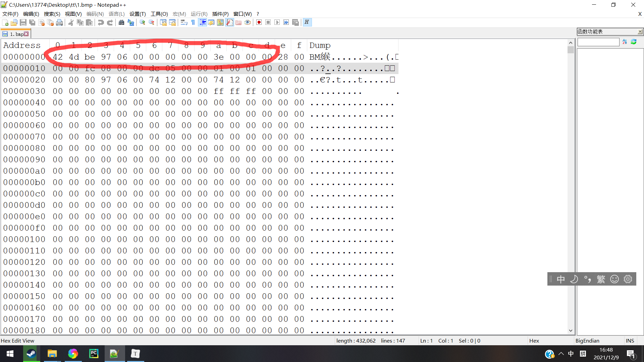Image resolution: width=644 pixels, height=362 pixels.
Task: Click the INS status bar indicator
Action: click(x=630, y=341)
